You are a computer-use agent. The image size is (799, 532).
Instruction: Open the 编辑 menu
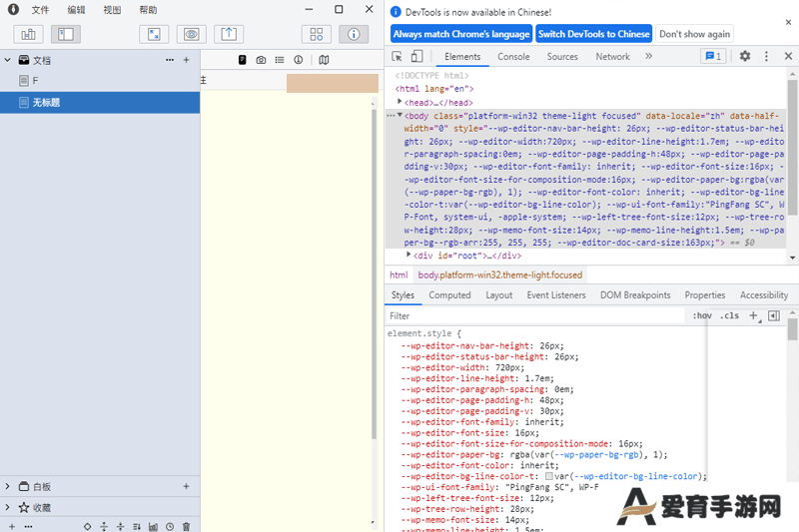coord(77,10)
